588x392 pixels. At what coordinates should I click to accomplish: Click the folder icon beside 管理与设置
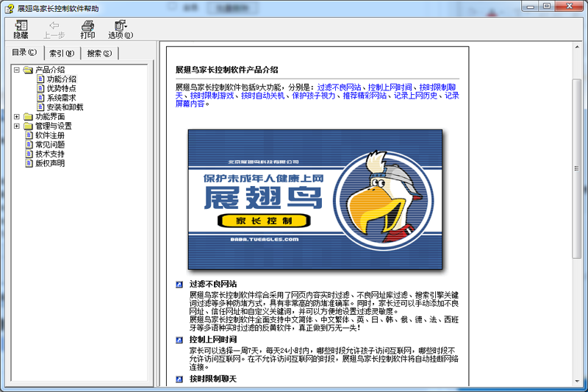(x=28, y=126)
